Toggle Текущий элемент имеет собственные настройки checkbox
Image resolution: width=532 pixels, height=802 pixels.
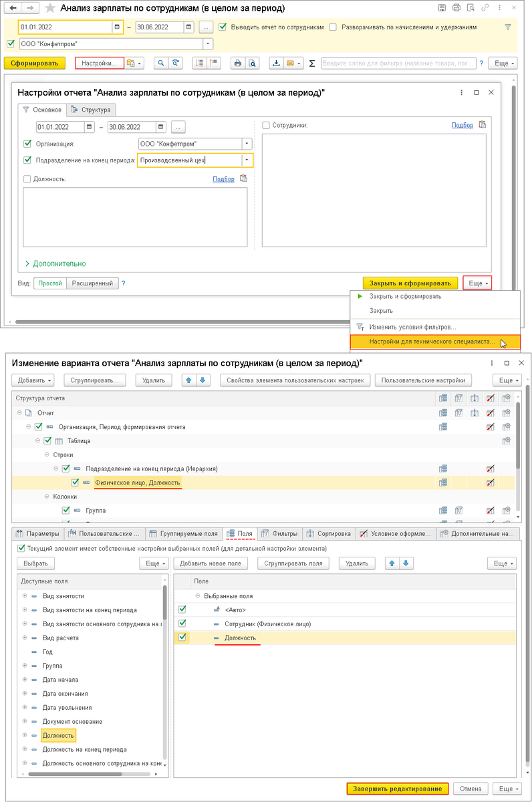[x=21, y=548]
